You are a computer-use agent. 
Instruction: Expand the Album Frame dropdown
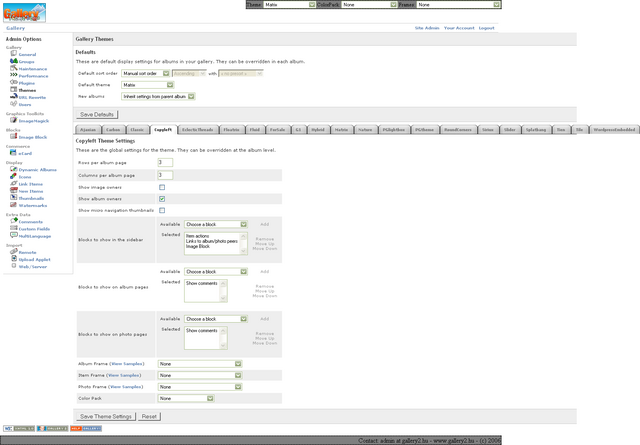200,364
